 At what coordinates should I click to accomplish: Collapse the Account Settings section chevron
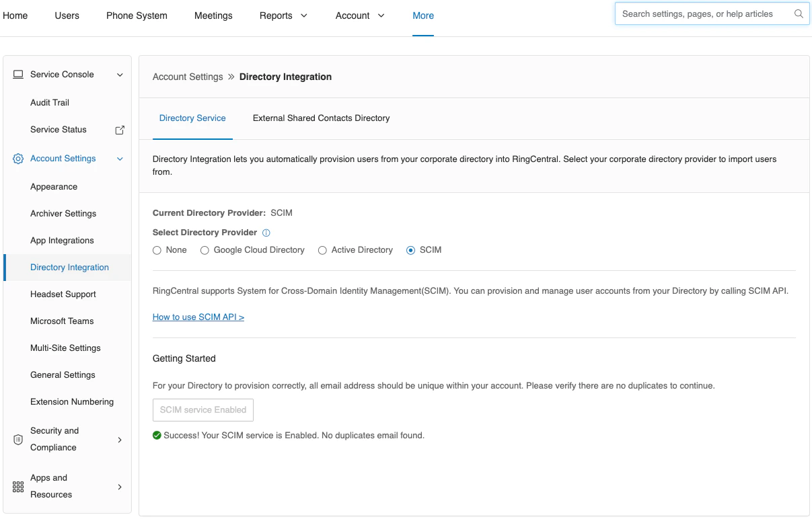click(x=120, y=159)
